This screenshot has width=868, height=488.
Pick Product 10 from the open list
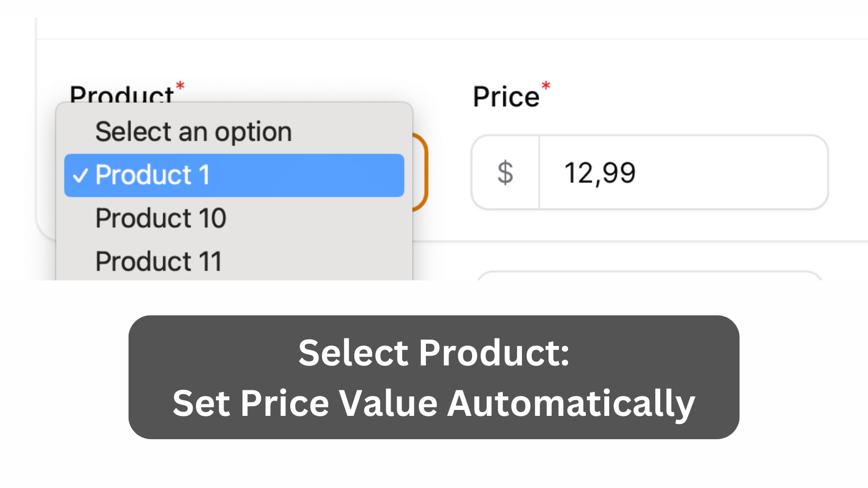click(161, 219)
